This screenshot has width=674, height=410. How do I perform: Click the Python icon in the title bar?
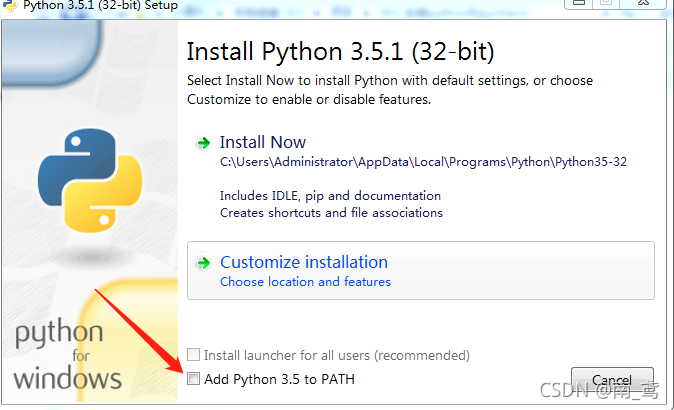coord(9,6)
